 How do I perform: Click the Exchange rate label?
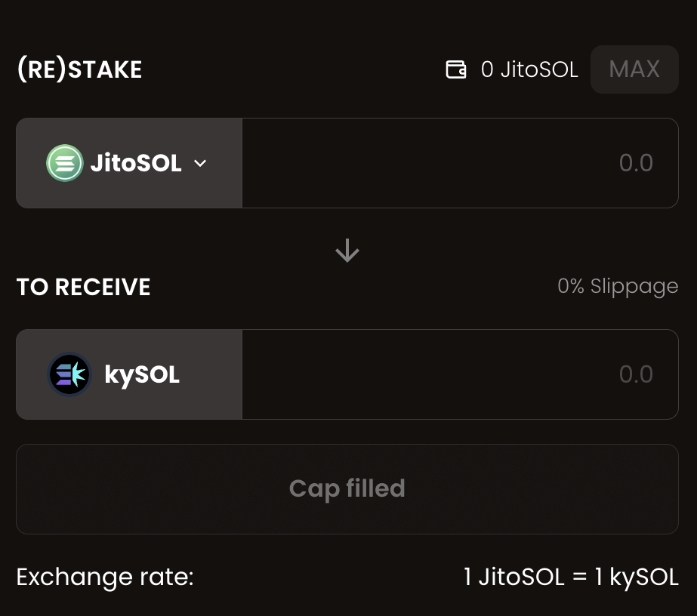coord(105,577)
